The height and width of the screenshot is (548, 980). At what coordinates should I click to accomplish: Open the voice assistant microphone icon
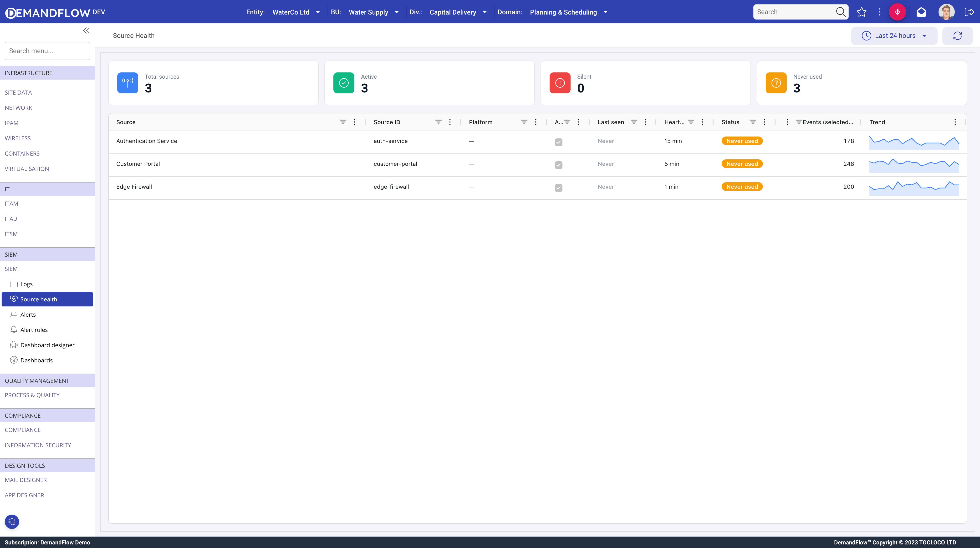click(x=898, y=12)
